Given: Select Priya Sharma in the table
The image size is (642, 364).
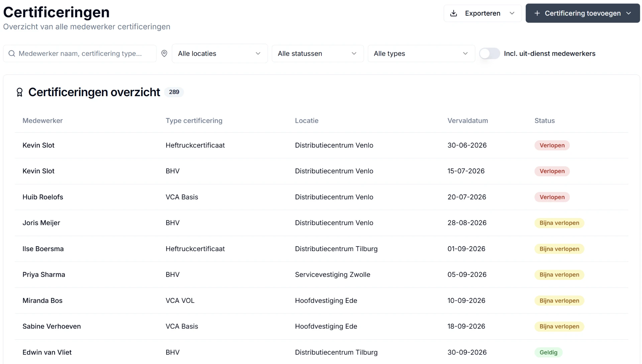Looking at the screenshot, I should [44, 275].
